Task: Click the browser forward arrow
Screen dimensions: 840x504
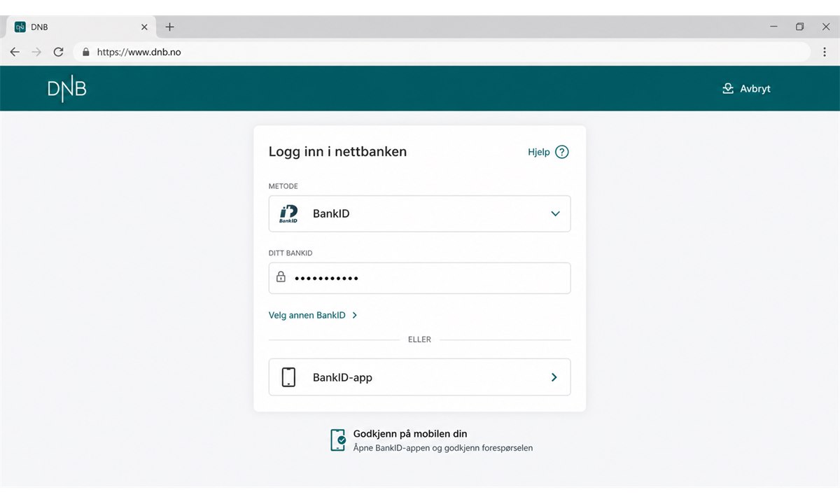Action: (x=36, y=52)
